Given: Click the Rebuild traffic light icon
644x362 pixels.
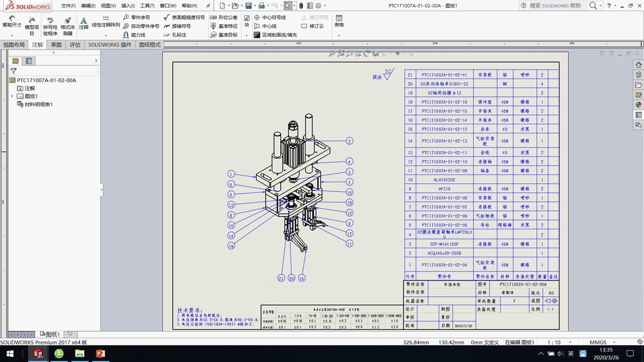Looking at the screenshot, I should [301, 6].
